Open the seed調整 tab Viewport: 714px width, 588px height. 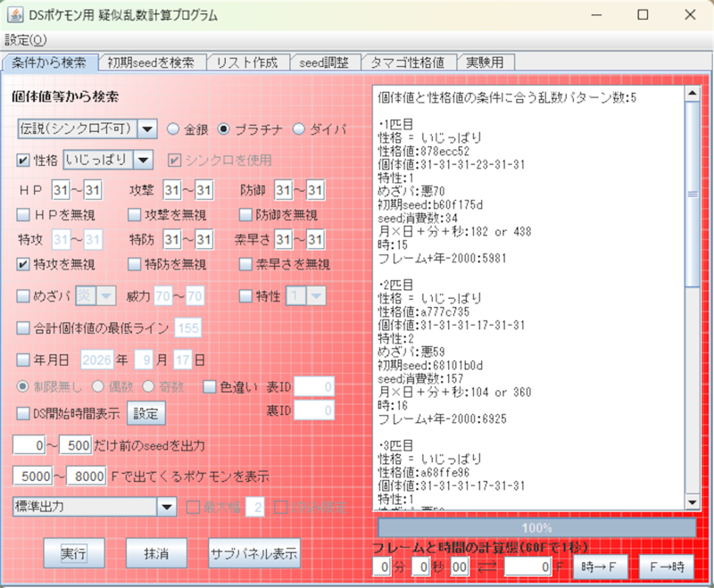(324, 62)
